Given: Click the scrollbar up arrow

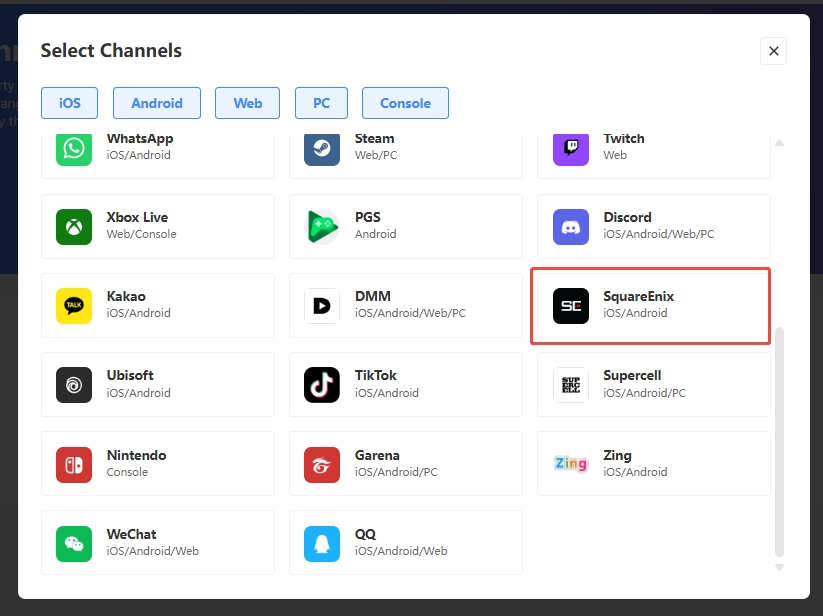Looking at the screenshot, I should (x=779, y=142).
